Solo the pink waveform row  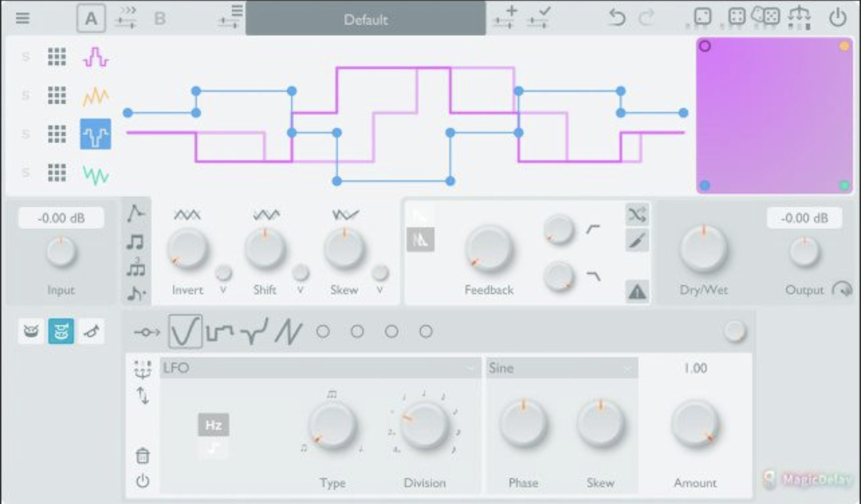click(26, 57)
